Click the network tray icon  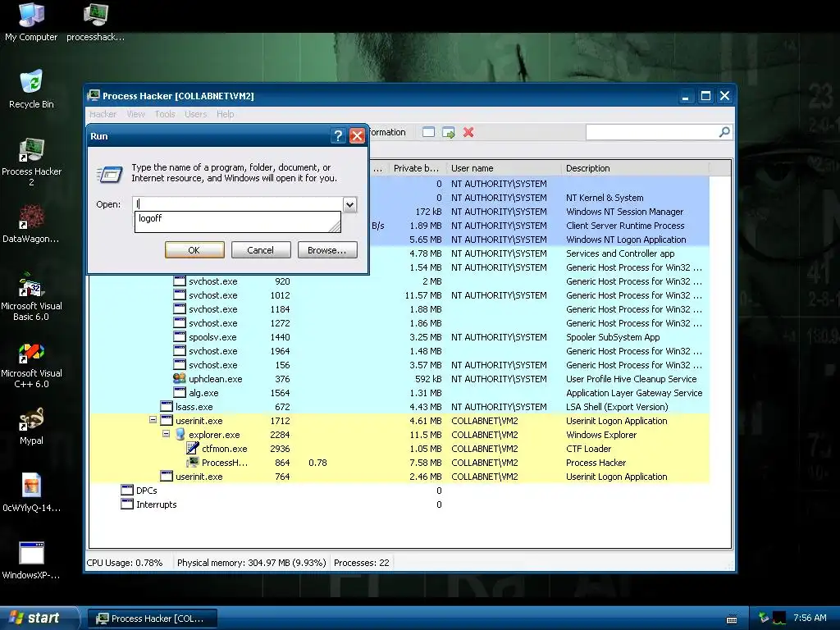click(x=764, y=618)
